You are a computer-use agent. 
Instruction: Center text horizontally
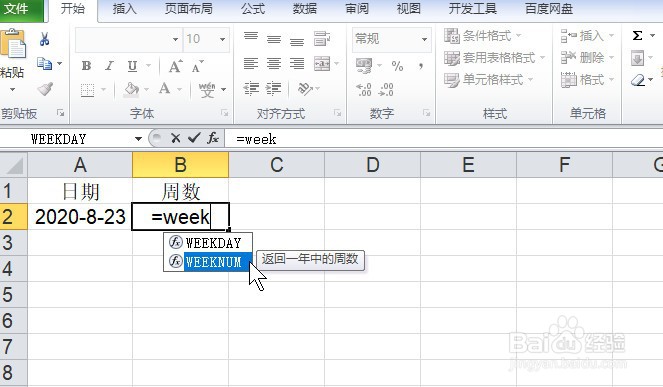click(274, 64)
